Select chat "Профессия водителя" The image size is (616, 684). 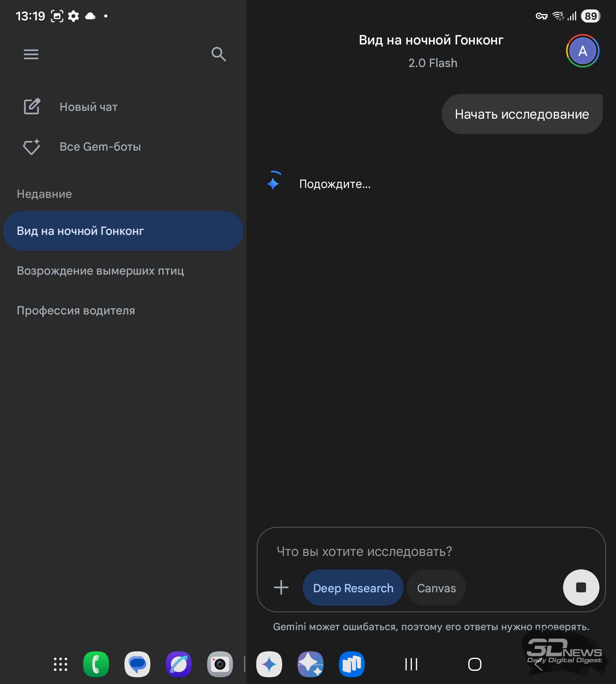click(76, 310)
